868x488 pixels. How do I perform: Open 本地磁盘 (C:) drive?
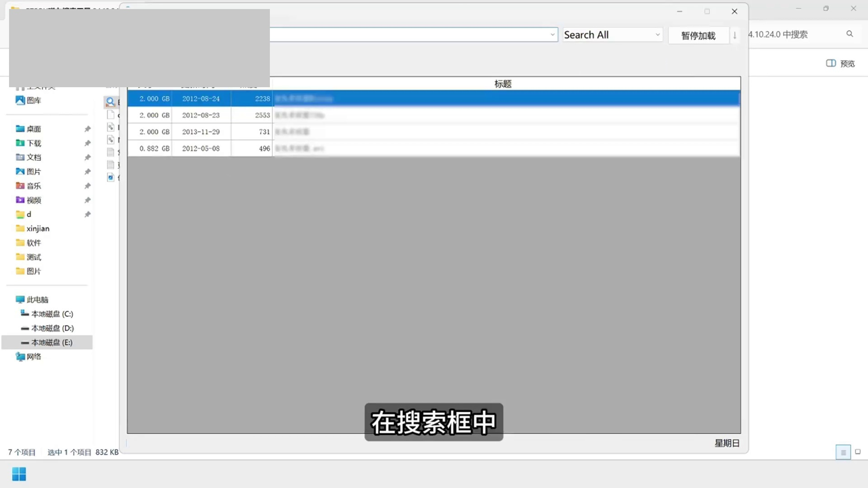pos(47,314)
